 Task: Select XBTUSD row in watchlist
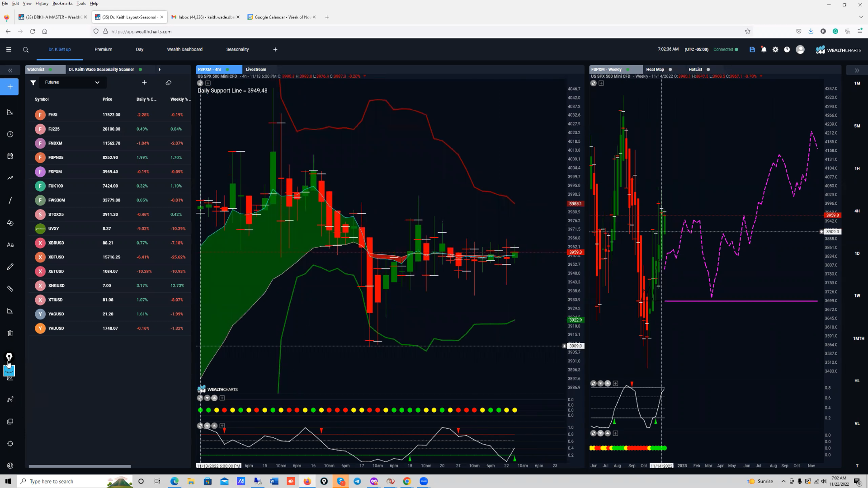(x=110, y=257)
